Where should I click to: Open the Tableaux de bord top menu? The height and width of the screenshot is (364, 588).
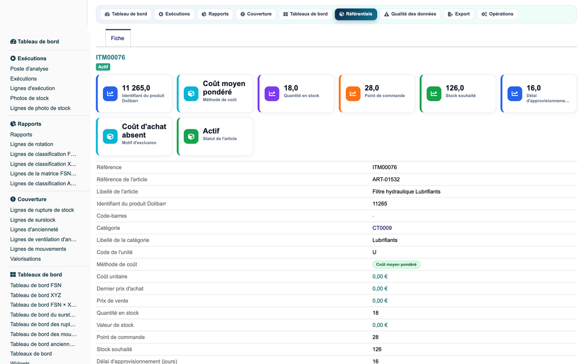(305, 14)
